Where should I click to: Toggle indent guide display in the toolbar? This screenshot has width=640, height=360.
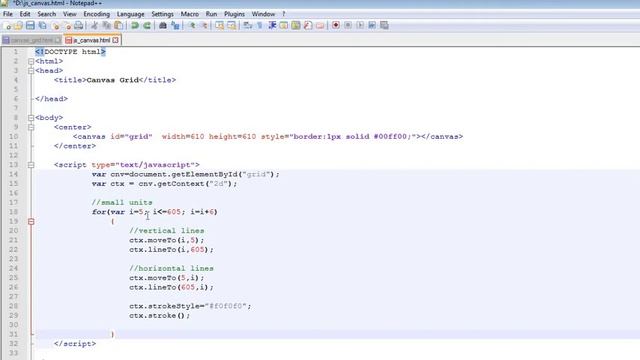point(272,26)
